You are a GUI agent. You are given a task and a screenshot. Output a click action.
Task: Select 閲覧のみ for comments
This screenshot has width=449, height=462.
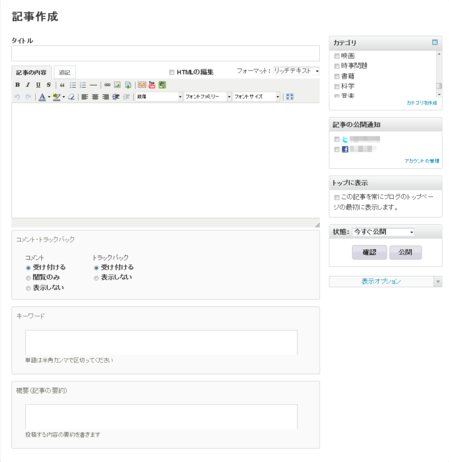28,278
